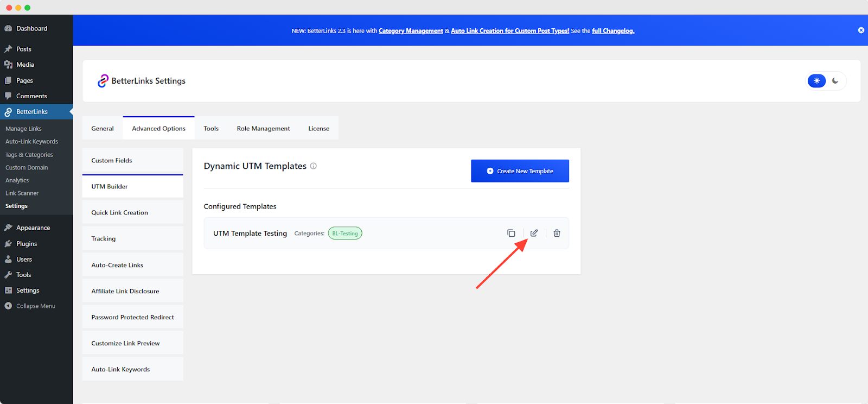
Task: Click the macOS green maximize window button
Action: [x=28, y=8]
